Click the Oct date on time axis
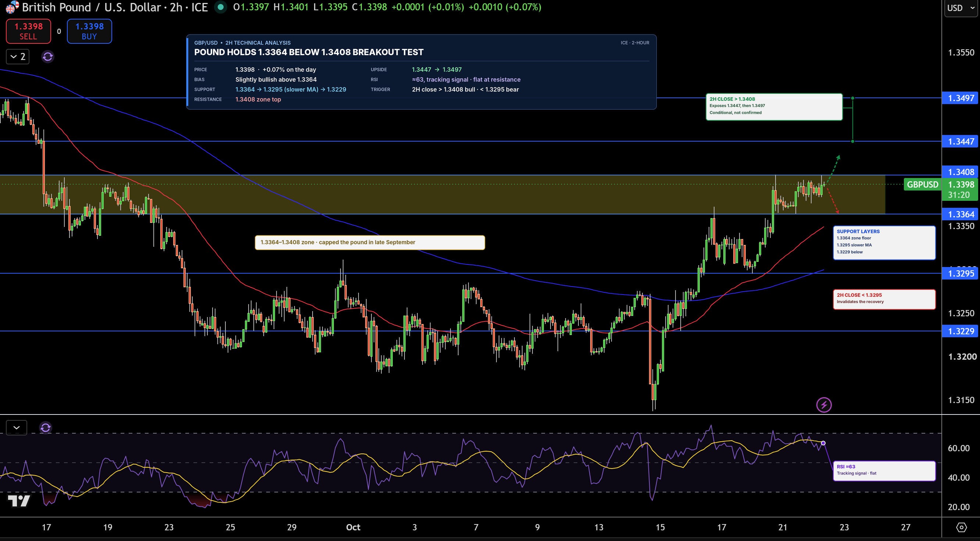This screenshot has height=541, width=980. click(353, 527)
